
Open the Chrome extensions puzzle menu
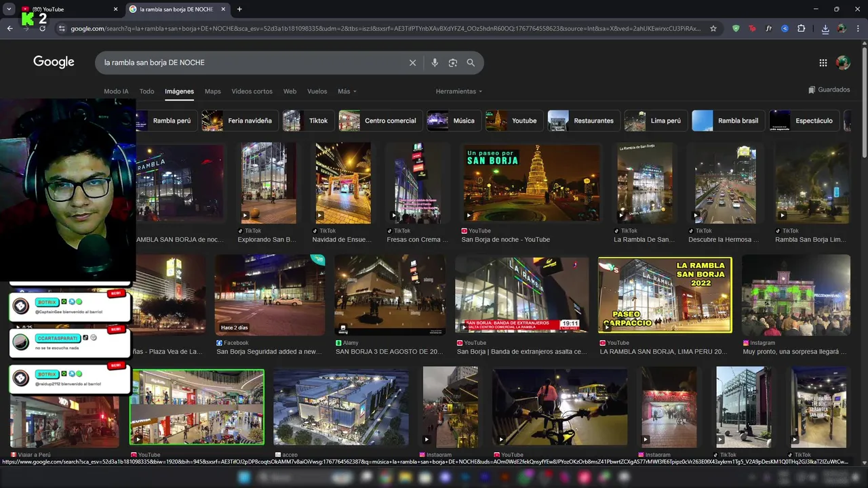click(x=802, y=28)
